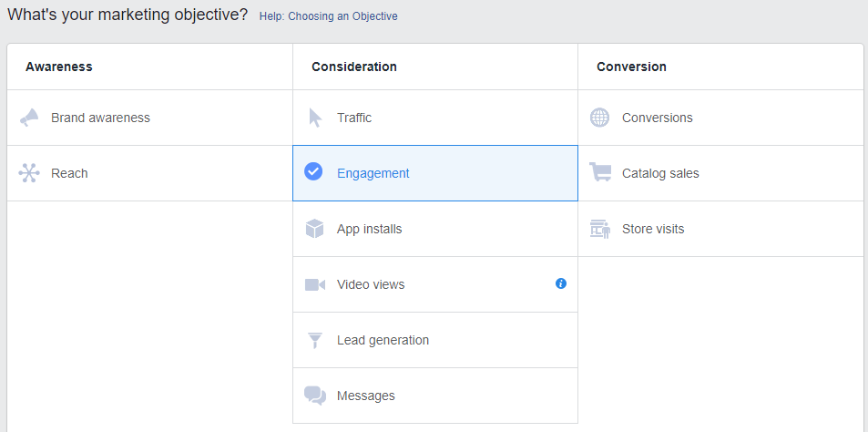This screenshot has height=432, width=868.
Task: Click the App installs box icon
Action: (x=315, y=229)
